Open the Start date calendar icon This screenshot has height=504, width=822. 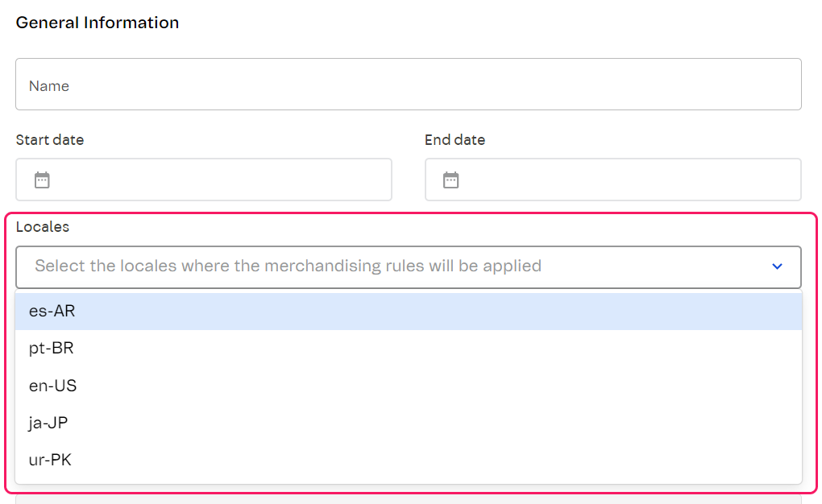42,180
